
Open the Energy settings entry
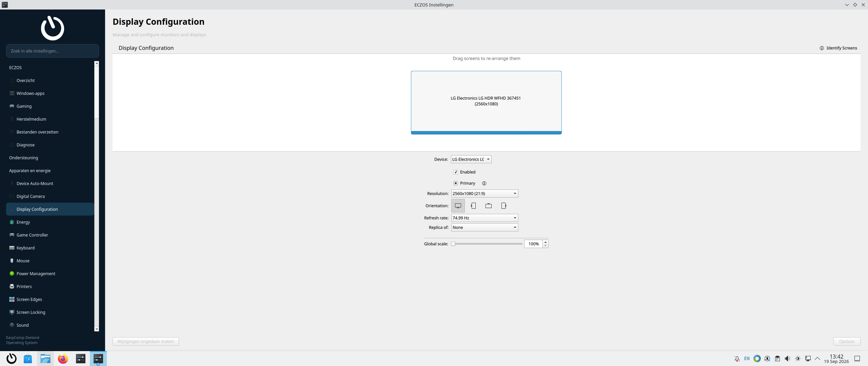(x=50, y=222)
